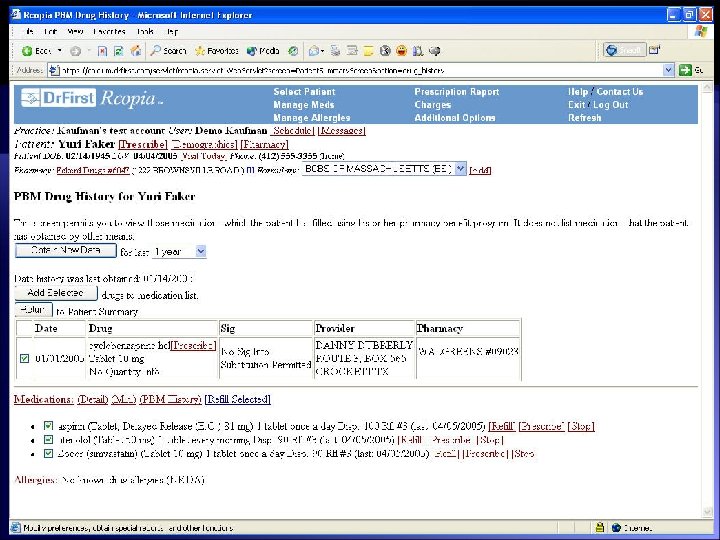Toggle the atenolol medication checkbox
The image size is (720, 540).
pyautogui.click(x=48, y=440)
